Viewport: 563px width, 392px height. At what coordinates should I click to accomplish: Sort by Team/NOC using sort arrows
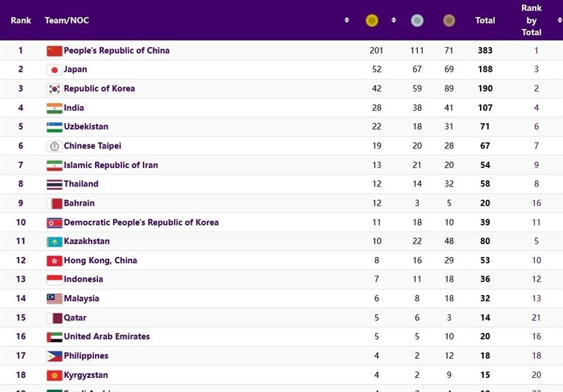point(346,20)
